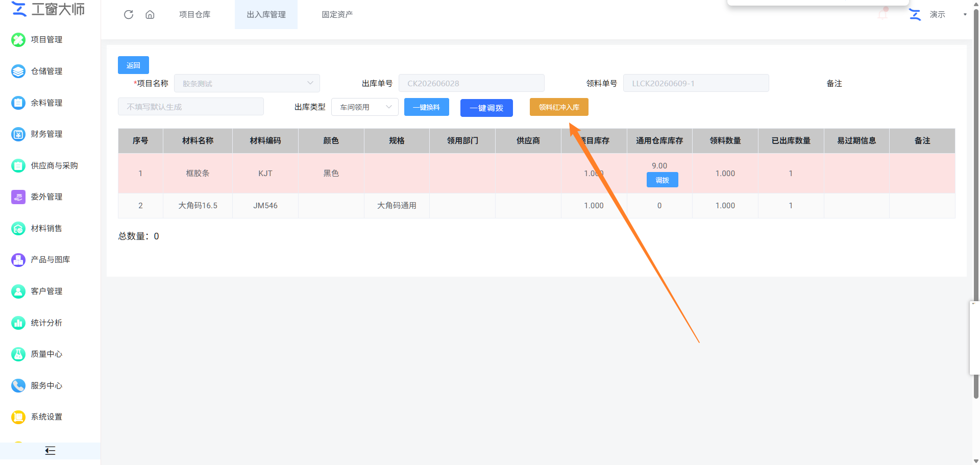Image resolution: width=980 pixels, height=465 pixels.
Task: Switch to the 项目仓库 tab
Action: (195, 15)
